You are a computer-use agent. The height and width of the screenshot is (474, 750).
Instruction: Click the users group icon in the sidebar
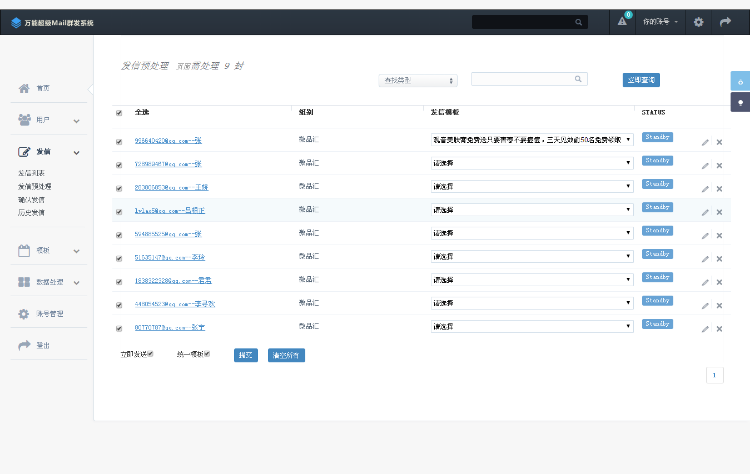[24, 120]
